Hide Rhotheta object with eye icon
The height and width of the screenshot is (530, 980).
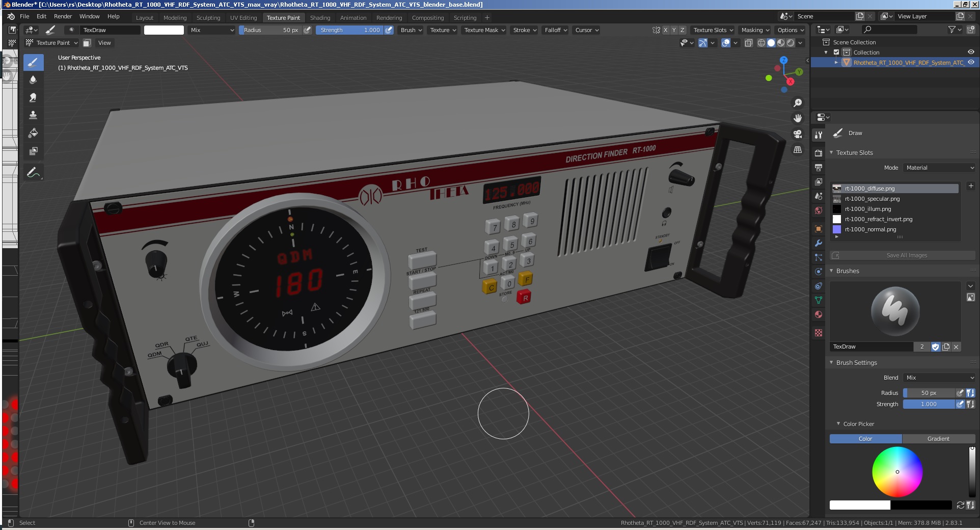click(x=971, y=62)
